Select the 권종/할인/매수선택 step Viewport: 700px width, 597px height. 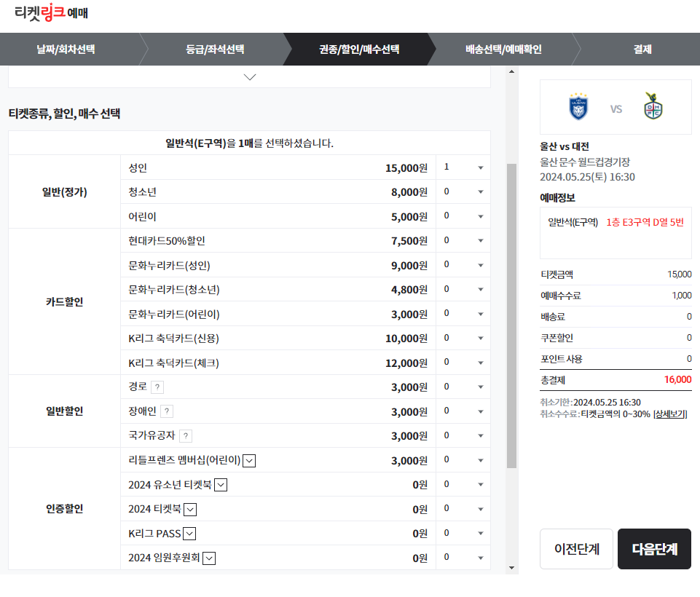(x=359, y=49)
